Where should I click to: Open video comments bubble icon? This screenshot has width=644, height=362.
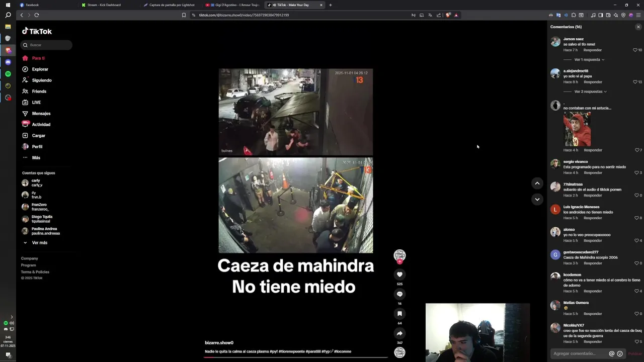(x=399, y=294)
